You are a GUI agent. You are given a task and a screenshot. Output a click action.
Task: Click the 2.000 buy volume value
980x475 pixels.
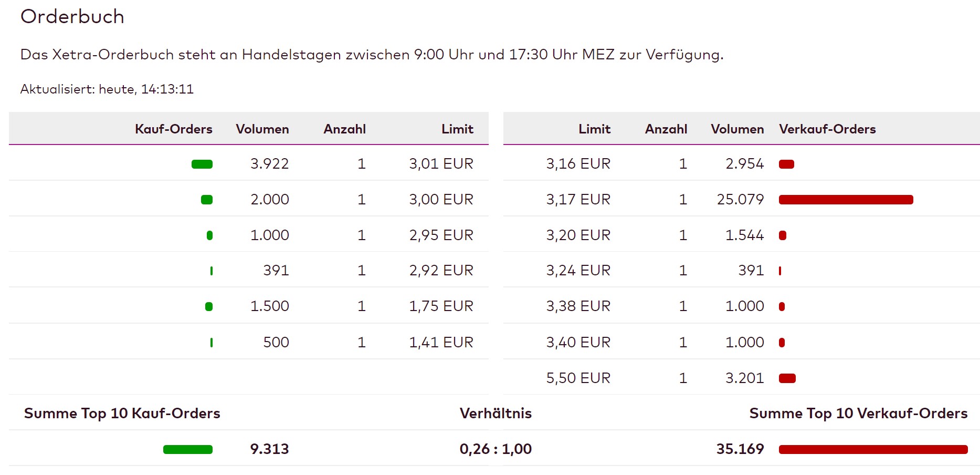pos(269,200)
